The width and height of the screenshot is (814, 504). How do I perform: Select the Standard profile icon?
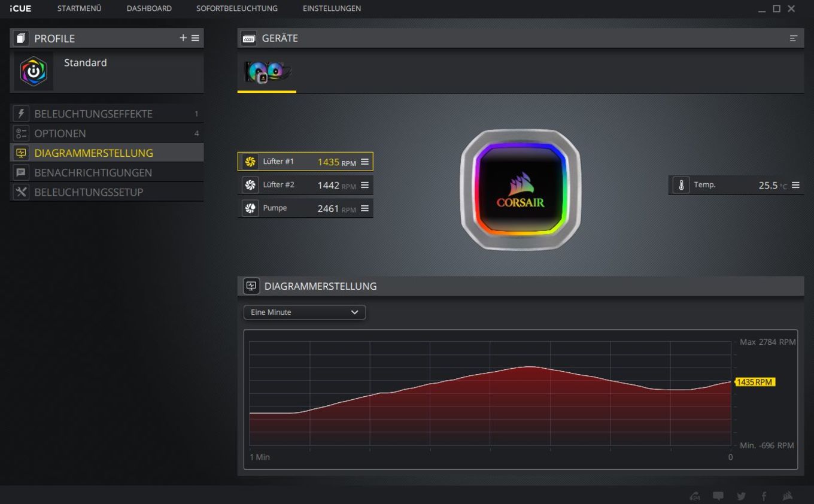tap(34, 71)
